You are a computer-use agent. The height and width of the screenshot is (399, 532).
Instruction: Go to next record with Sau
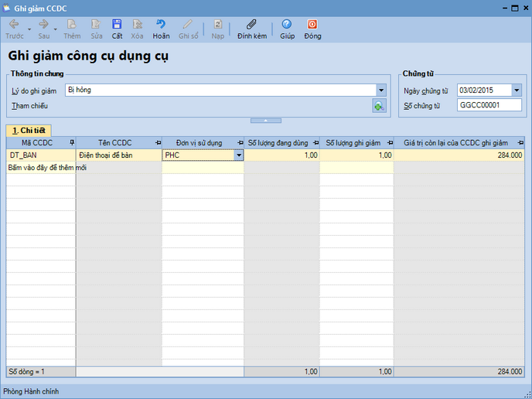(x=44, y=29)
